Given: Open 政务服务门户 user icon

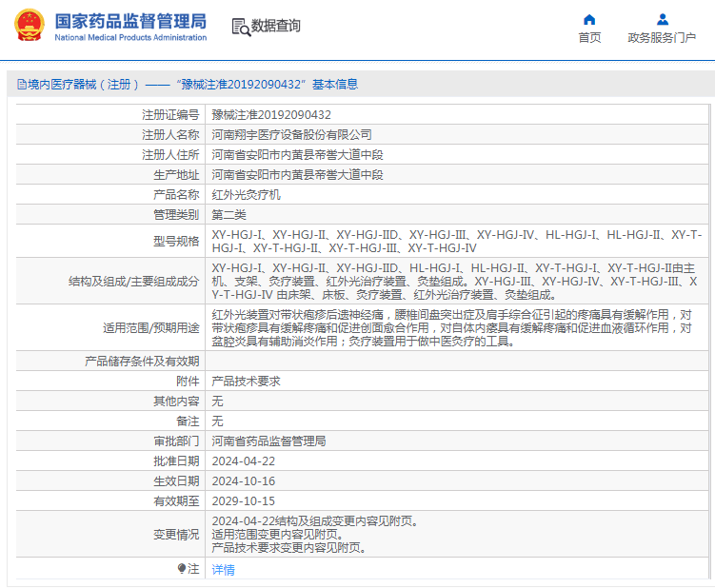Looking at the screenshot, I should click(662, 20).
